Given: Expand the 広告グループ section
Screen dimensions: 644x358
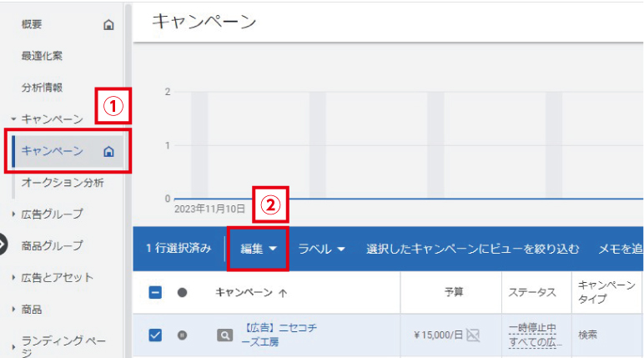Looking at the screenshot, I should point(48,214).
